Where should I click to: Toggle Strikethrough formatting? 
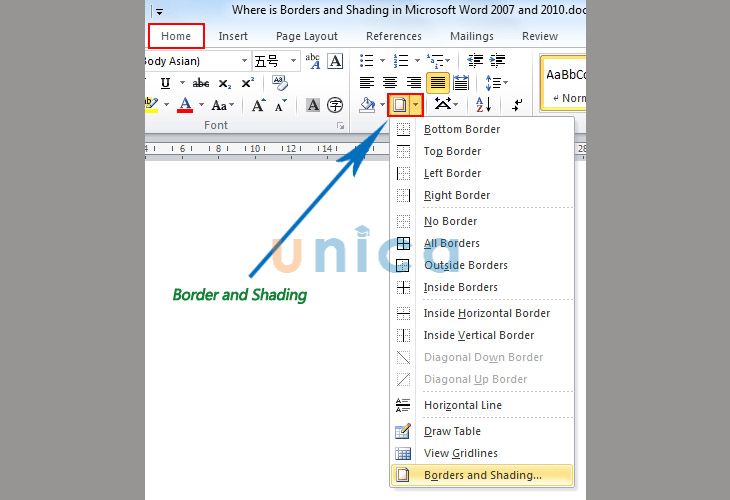coord(201,83)
